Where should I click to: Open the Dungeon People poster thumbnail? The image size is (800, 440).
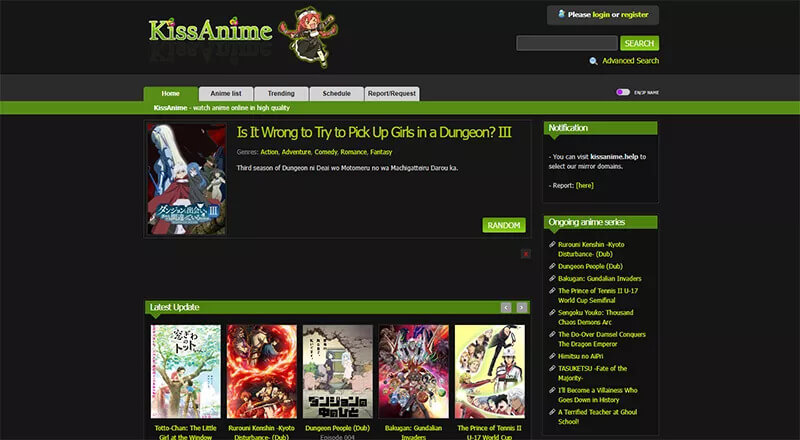338,372
